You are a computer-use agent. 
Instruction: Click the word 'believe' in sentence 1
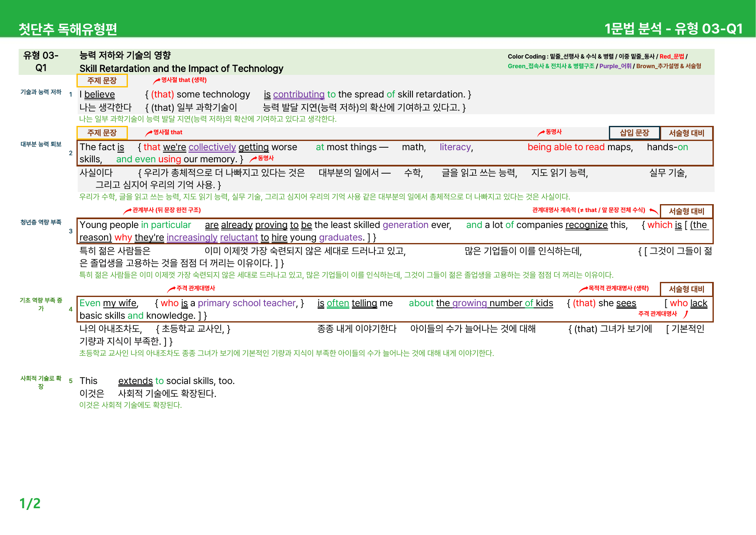(x=99, y=95)
